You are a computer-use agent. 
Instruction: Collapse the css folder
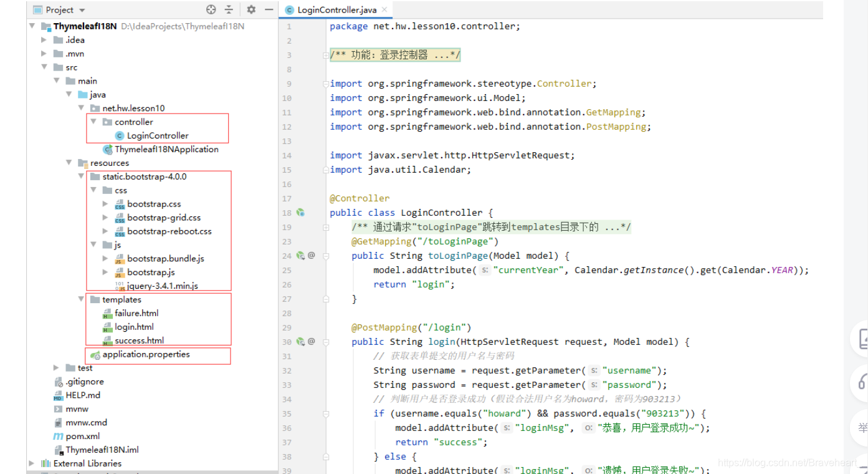pyautogui.click(x=93, y=190)
